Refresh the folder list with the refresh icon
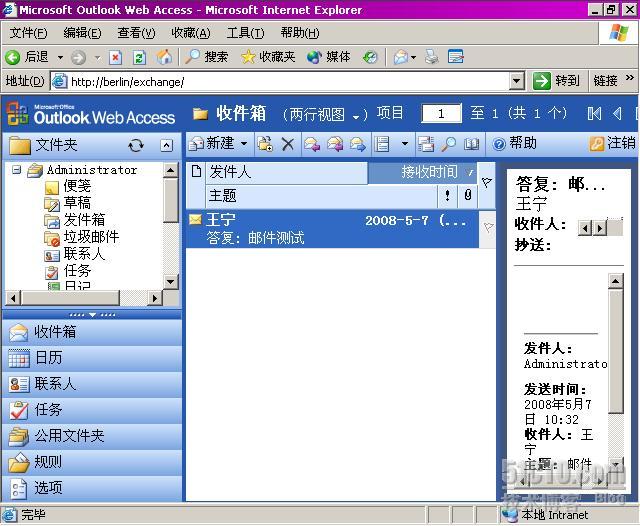The width and height of the screenshot is (640, 526). point(136,145)
